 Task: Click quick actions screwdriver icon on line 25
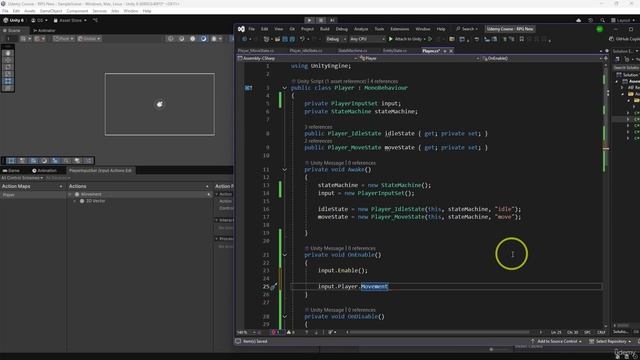273,287
